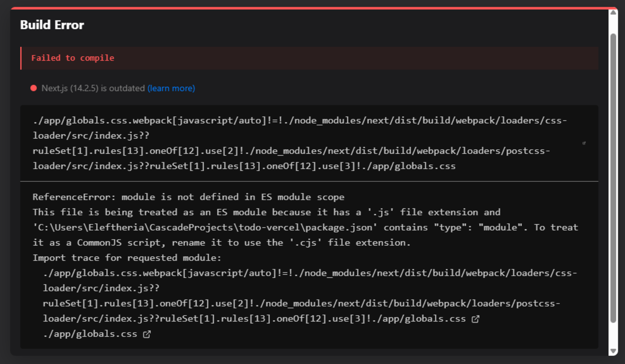Viewport: 625px width, 364px height.
Task: Click the red status dot beside the outdated notice
Action: click(33, 88)
